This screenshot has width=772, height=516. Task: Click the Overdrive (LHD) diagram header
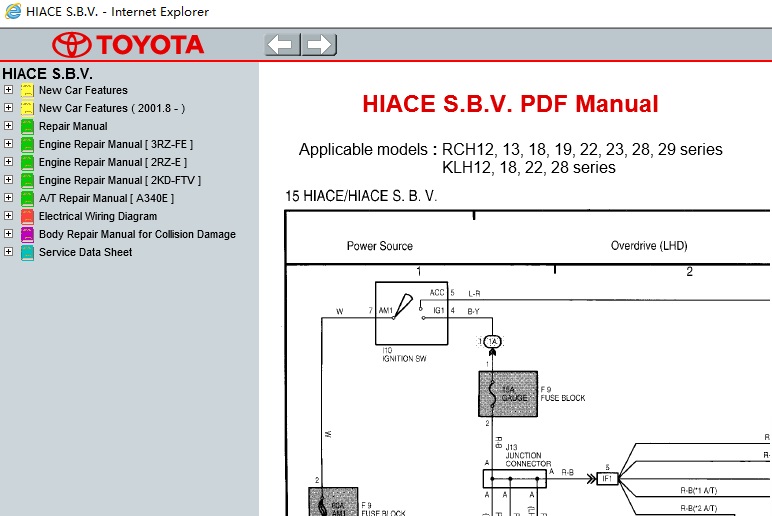click(649, 246)
